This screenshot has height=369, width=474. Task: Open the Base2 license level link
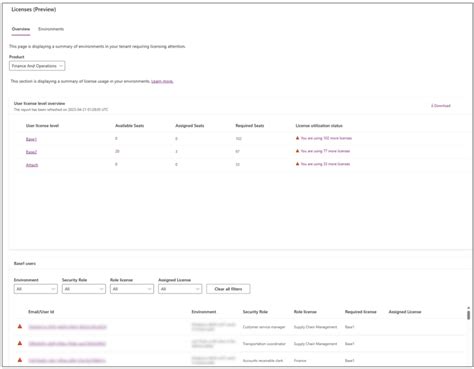point(31,152)
